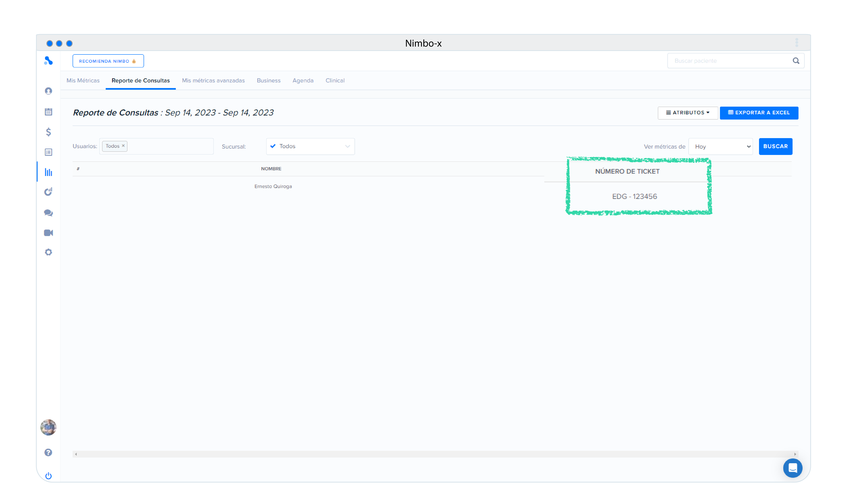Remove the Todos user filter tag
Image resolution: width=847 pixels, height=504 pixels.
[123, 146]
